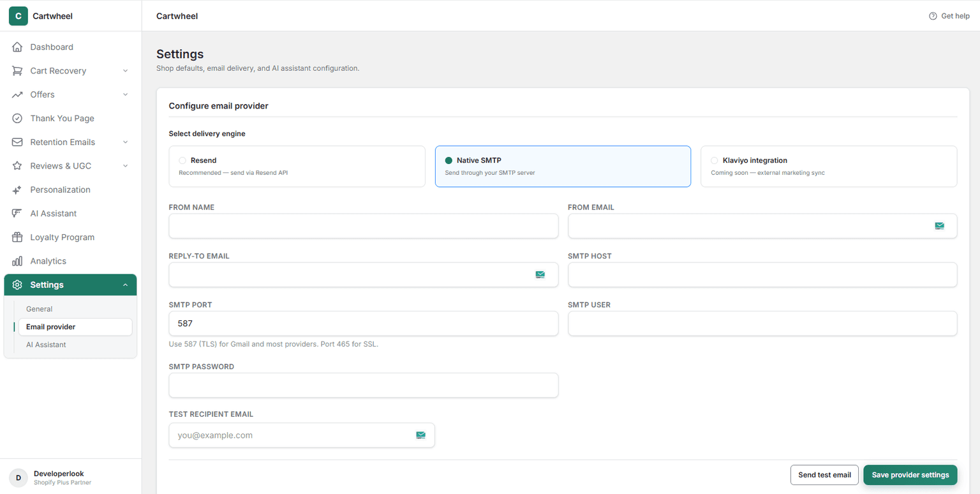Click the From Email input field
980x494 pixels.
(x=762, y=226)
